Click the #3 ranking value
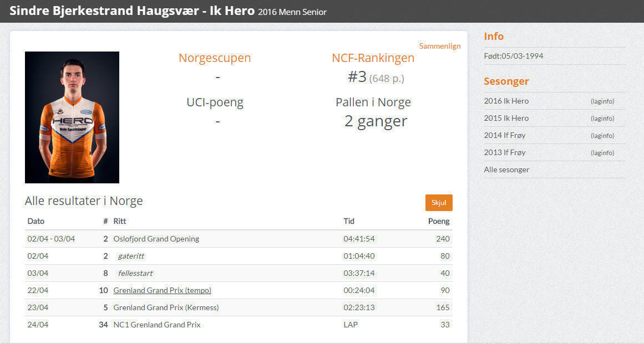Screen dimensions: 644x344 (x=357, y=76)
